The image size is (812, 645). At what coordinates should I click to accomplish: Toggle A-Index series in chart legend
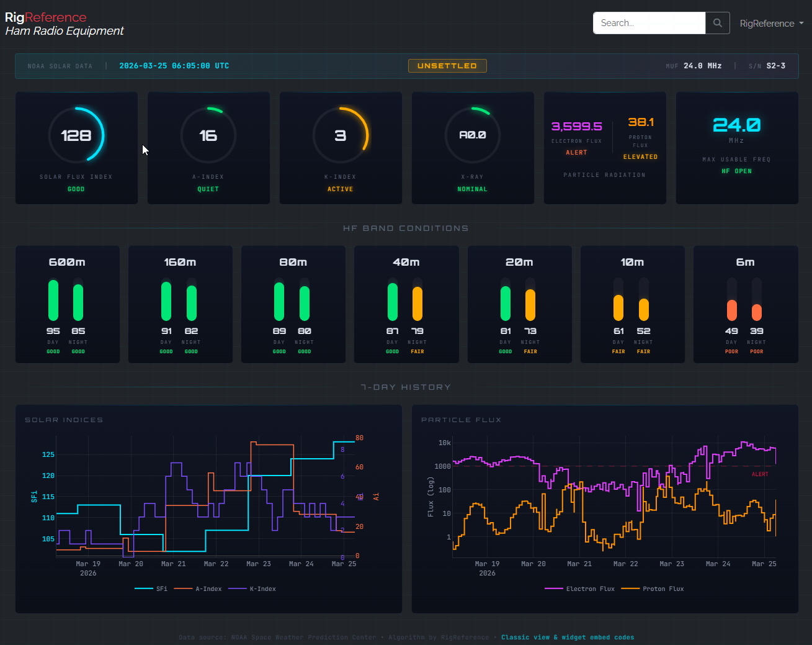199,589
